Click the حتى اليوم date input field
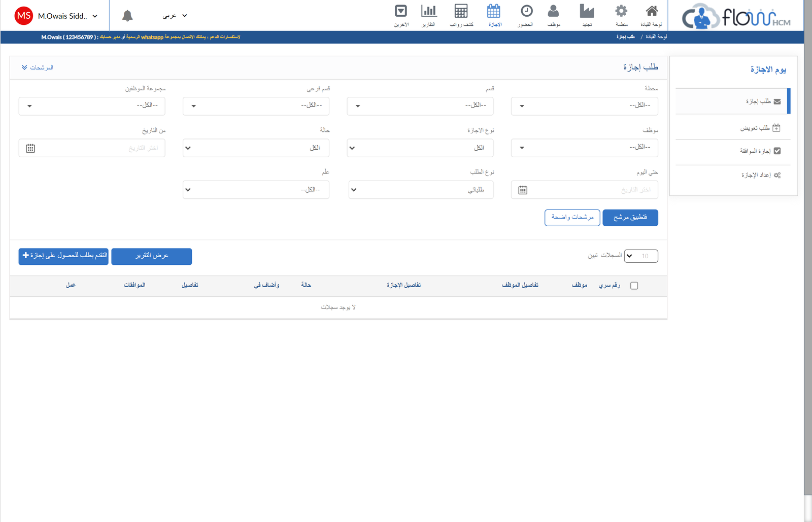The image size is (812, 522). click(x=591, y=190)
